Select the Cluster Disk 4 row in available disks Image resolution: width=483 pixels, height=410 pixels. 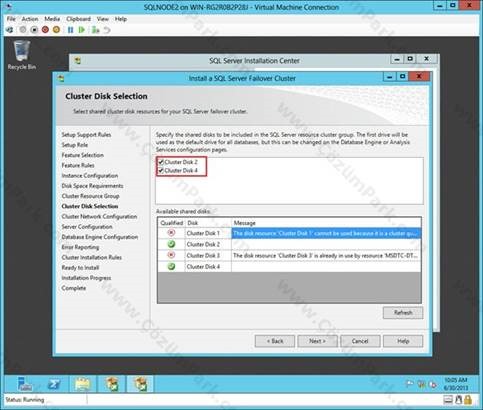(289, 266)
